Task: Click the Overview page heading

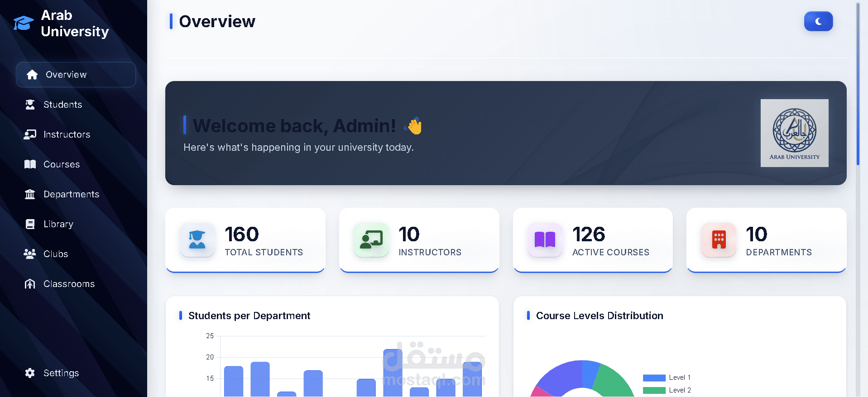Action: pos(217,21)
